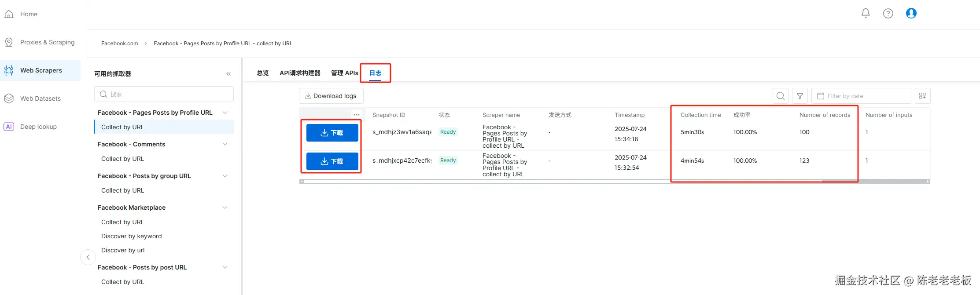Switch to the 总览 tab
Screen dimensions: 980x295
pos(263,73)
